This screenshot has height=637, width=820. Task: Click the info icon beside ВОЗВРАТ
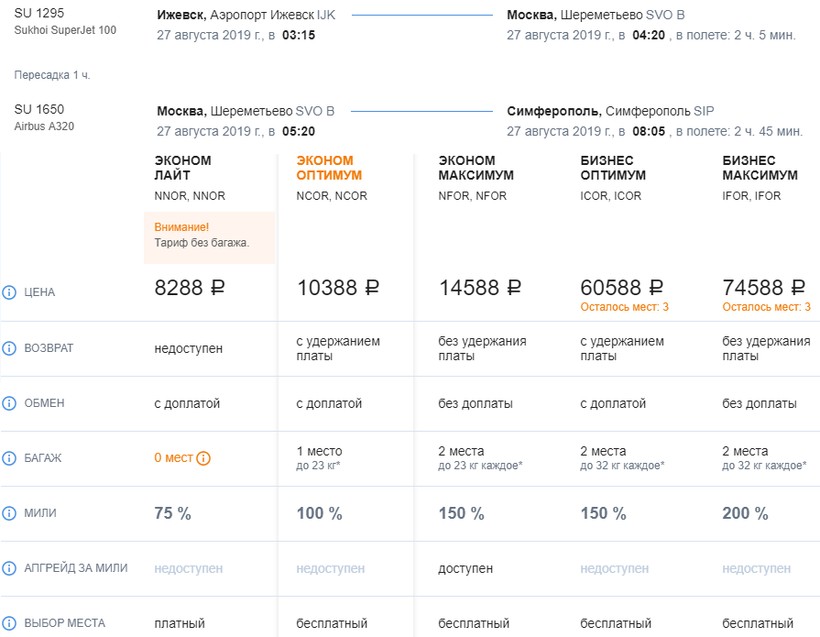click(10, 348)
